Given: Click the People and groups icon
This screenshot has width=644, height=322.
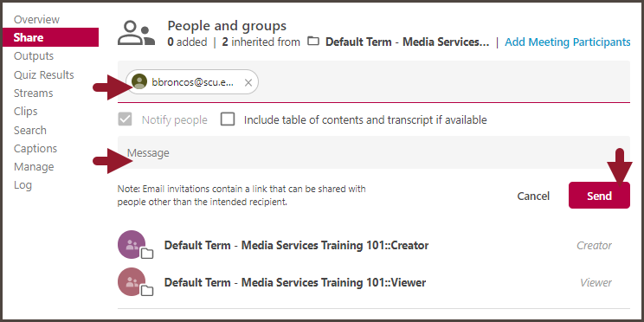Looking at the screenshot, I should tap(137, 33).
